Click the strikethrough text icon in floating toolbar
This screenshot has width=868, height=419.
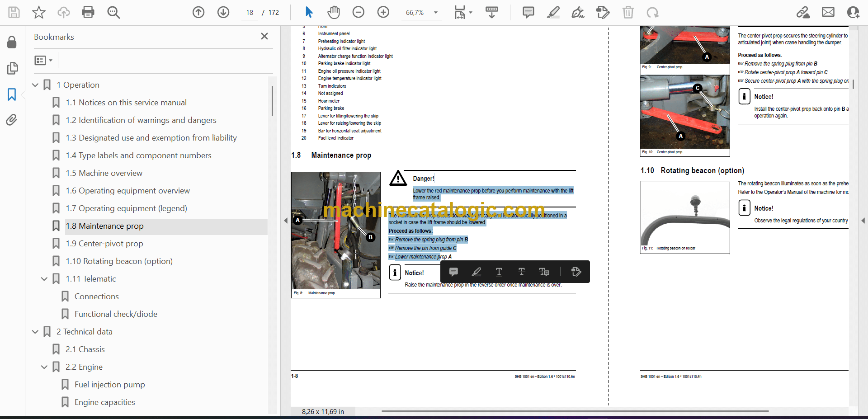tap(521, 272)
